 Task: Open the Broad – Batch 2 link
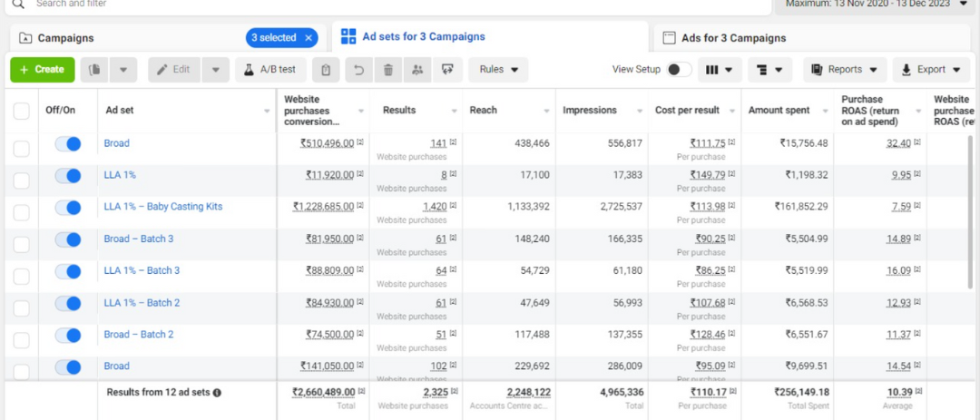[x=139, y=335]
